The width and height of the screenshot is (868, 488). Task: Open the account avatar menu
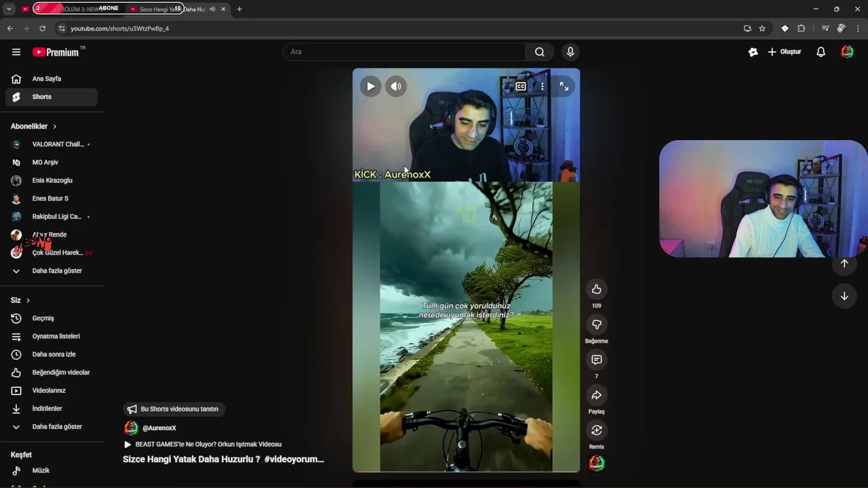pos(847,52)
